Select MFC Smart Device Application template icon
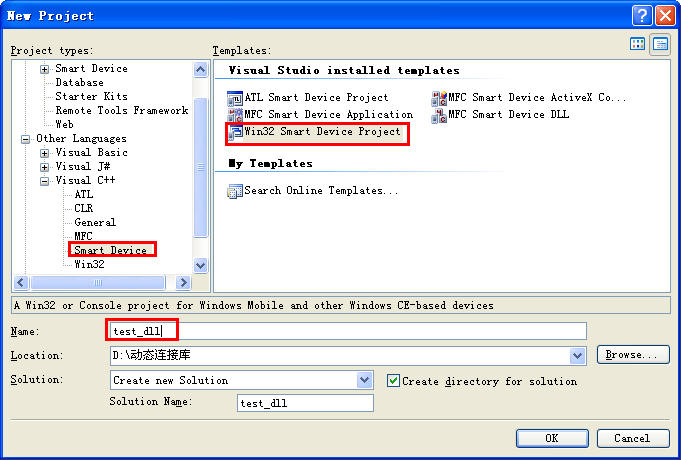Viewport: 681px width, 460px height. pos(235,115)
